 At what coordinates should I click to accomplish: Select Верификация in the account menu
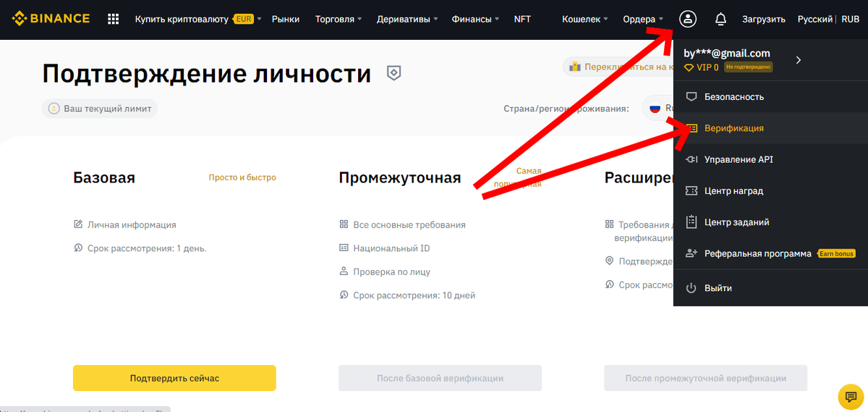[770, 128]
